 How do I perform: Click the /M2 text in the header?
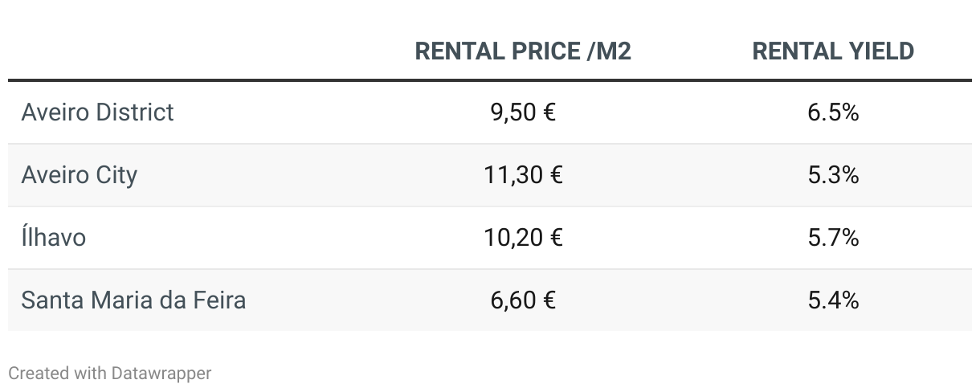(x=609, y=51)
